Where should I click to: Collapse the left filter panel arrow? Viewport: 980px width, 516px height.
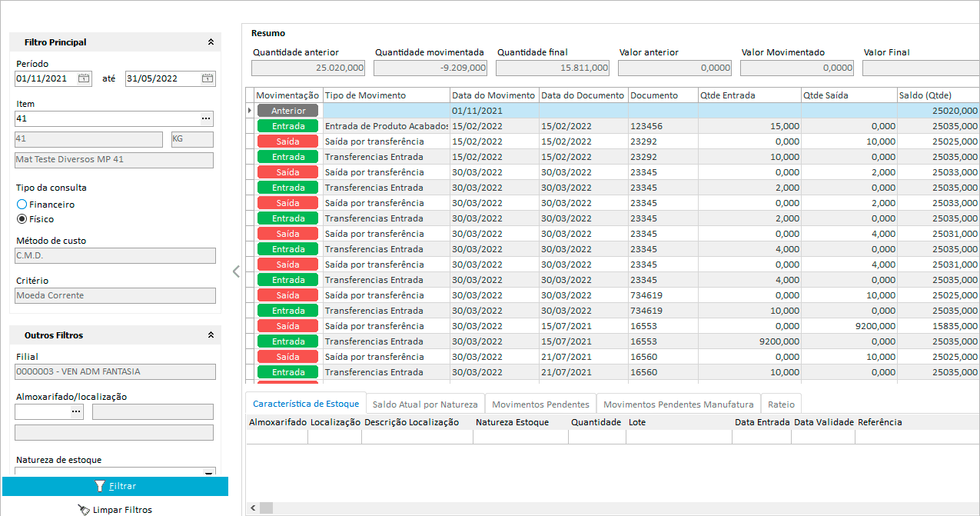(x=236, y=271)
